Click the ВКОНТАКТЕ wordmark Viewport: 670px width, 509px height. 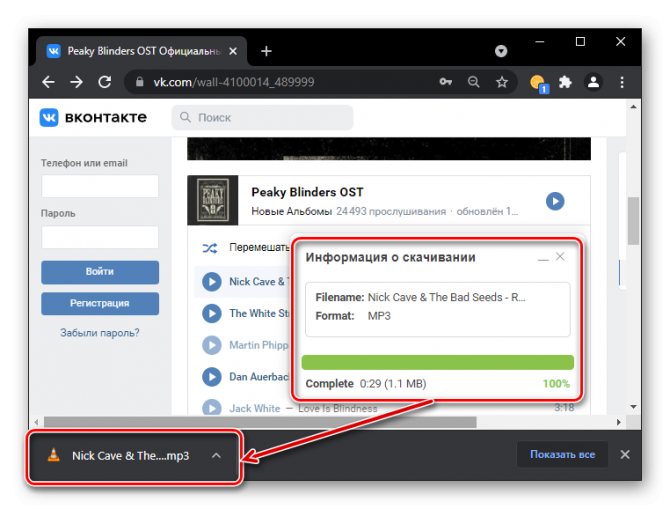click(106, 118)
